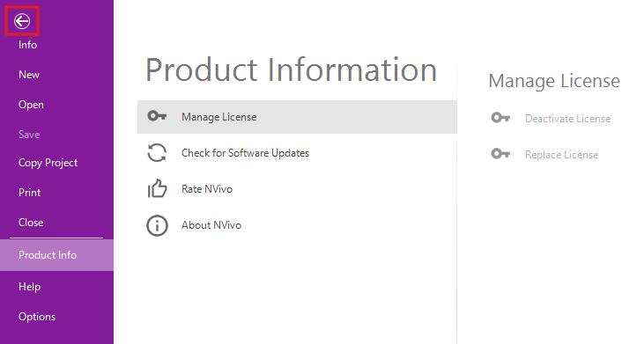Click the software updates refresh icon
This screenshot has width=644, height=344.
(157, 152)
